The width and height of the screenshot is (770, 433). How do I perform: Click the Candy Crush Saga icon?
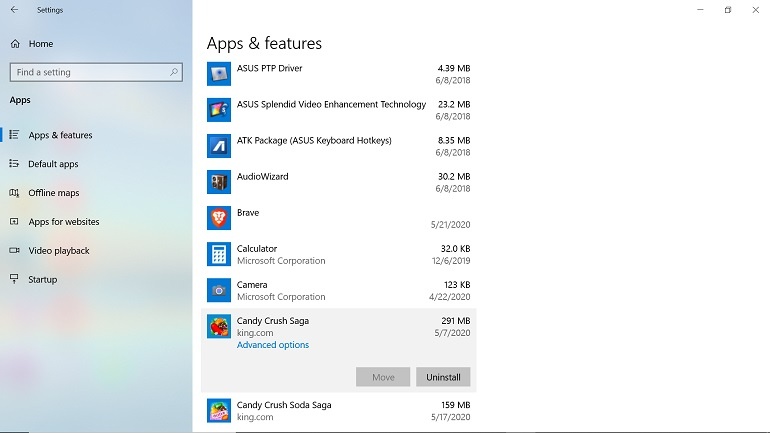point(219,326)
